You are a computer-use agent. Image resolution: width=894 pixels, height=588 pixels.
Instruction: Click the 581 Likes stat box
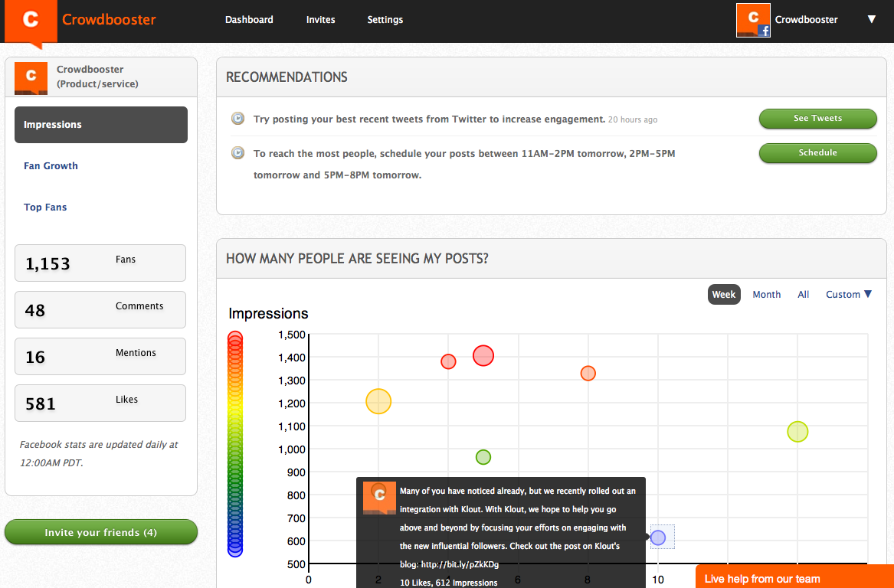100,403
